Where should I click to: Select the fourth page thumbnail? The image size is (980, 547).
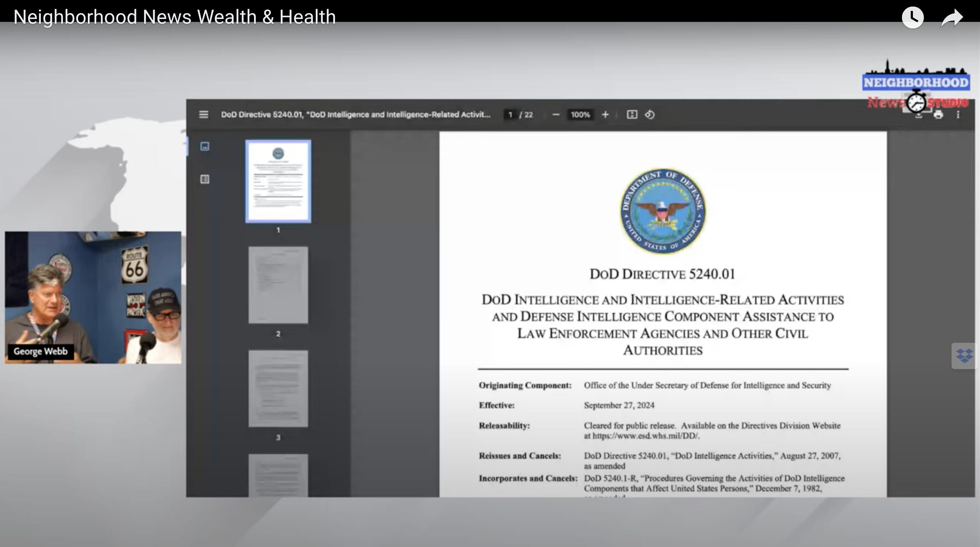[278, 476]
